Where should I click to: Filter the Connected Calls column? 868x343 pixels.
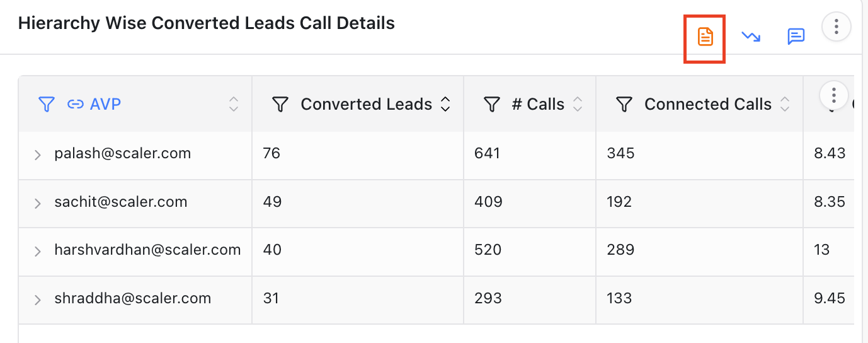[624, 104]
